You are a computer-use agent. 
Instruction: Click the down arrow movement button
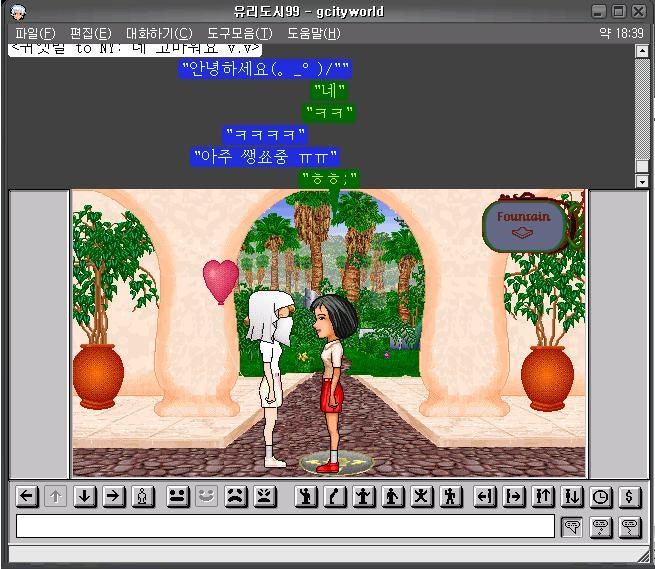(85, 496)
